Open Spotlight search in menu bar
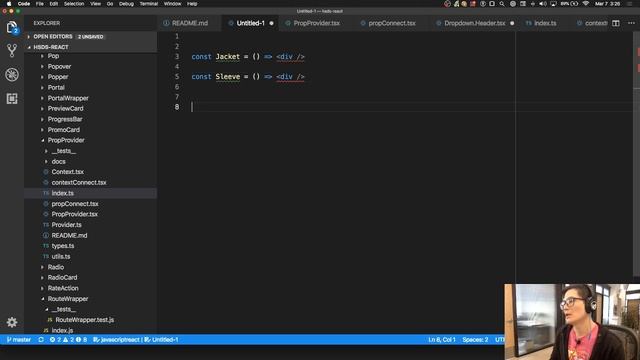Image resolution: width=640 pixels, height=360 pixels. (x=502, y=4)
